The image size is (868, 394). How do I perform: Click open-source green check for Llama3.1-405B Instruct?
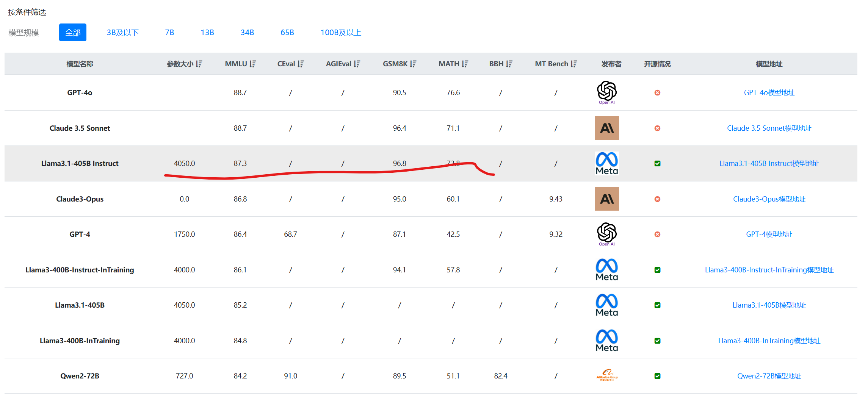[x=657, y=163]
